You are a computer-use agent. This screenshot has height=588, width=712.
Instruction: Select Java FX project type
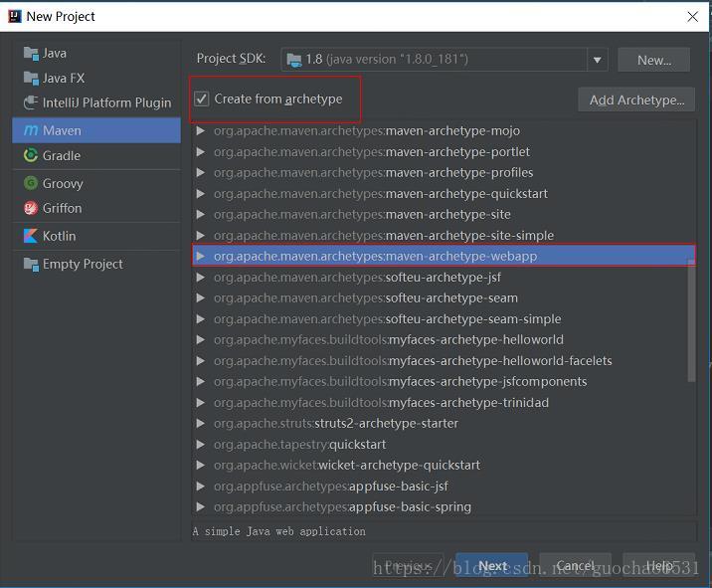coord(96,79)
